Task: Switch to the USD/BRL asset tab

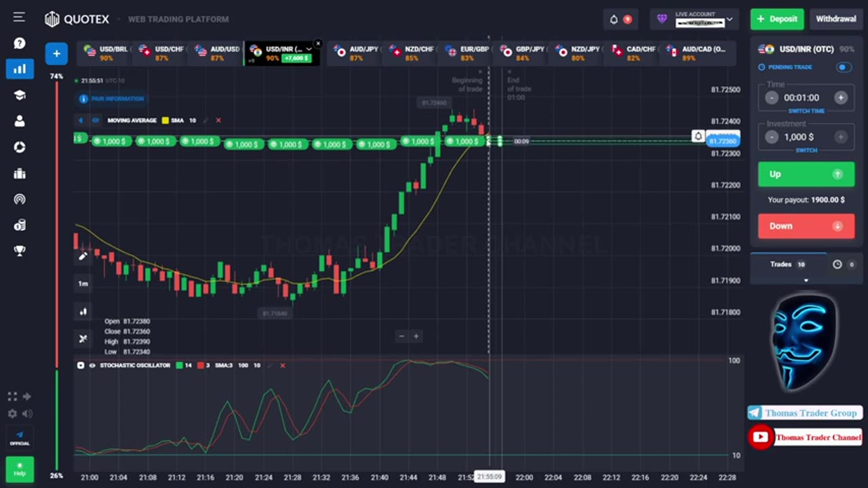Action: point(105,54)
